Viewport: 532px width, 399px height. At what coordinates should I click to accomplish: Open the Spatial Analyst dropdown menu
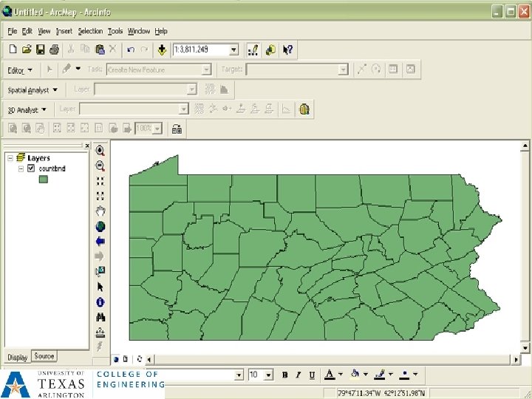(x=33, y=90)
